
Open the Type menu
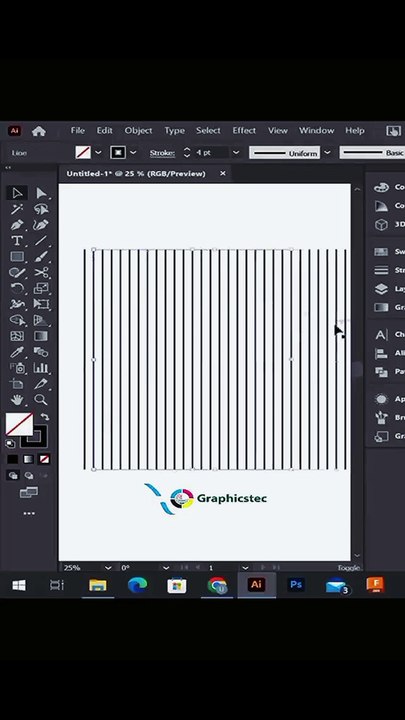pyautogui.click(x=174, y=130)
